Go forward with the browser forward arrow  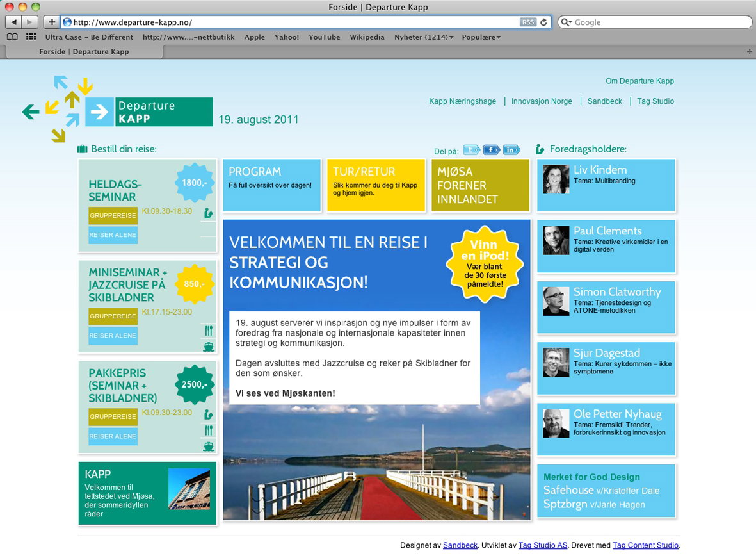click(x=30, y=22)
